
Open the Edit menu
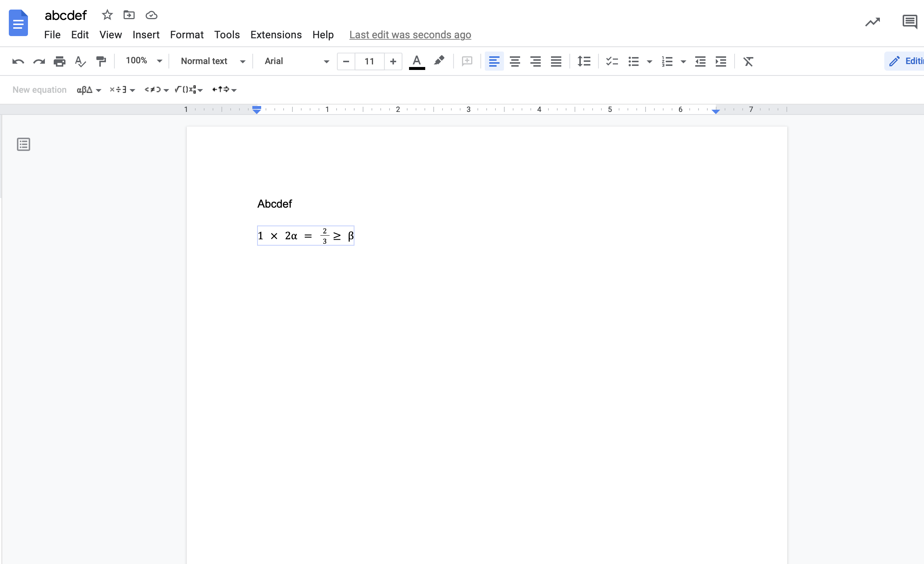click(x=80, y=35)
